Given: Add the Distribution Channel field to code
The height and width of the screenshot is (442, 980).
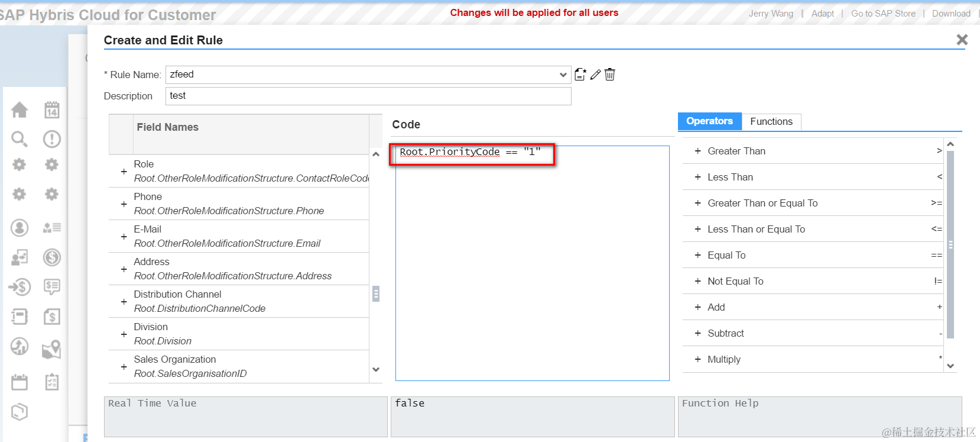Looking at the screenshot, I should 124,302.
